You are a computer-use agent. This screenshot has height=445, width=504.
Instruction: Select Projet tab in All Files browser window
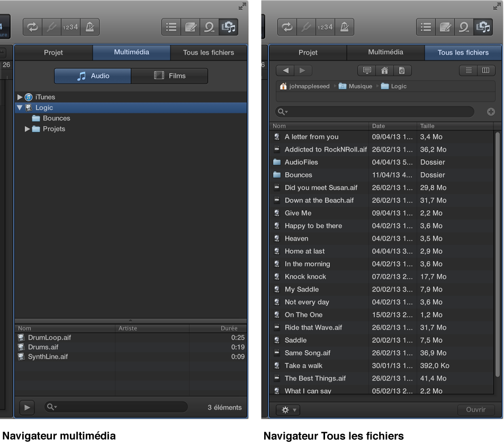(308, 52)
